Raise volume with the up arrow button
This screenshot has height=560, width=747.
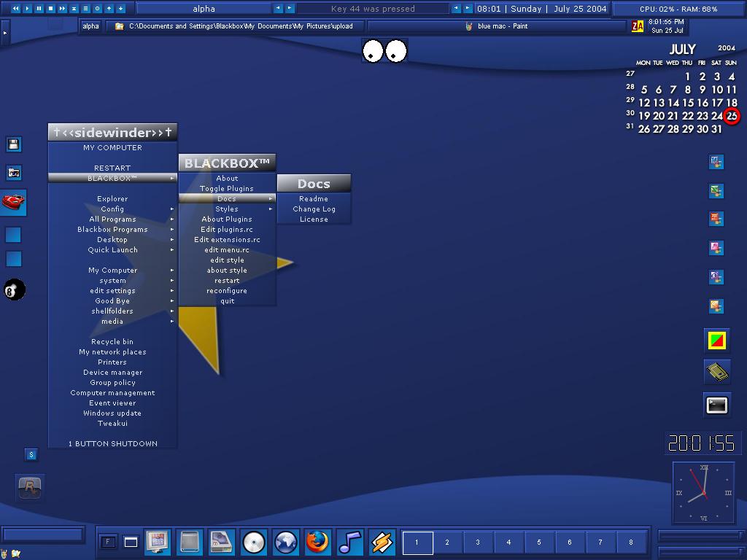[x=109, y=9]
